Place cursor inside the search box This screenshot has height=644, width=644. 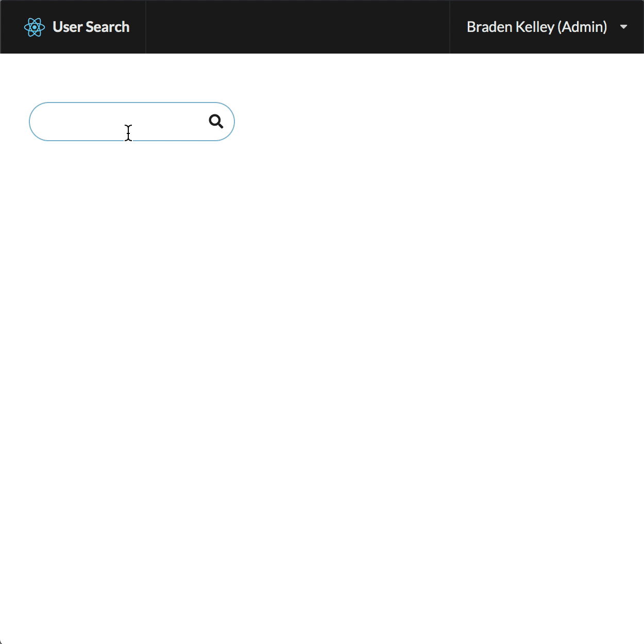pyautogui.click(x=118, y=122)
